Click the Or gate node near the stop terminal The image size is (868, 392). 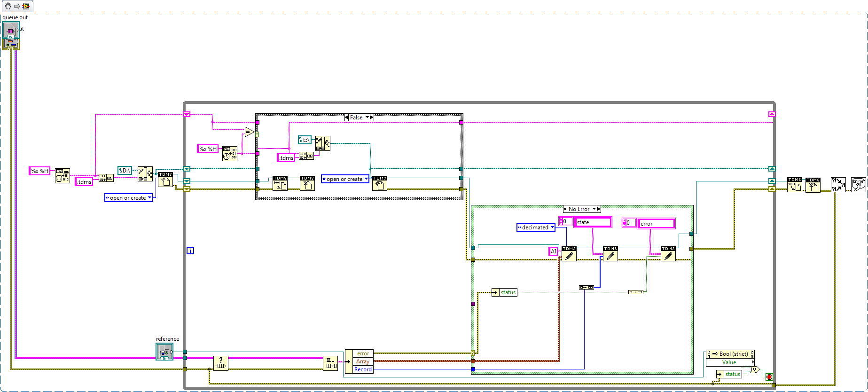[755, 370]
